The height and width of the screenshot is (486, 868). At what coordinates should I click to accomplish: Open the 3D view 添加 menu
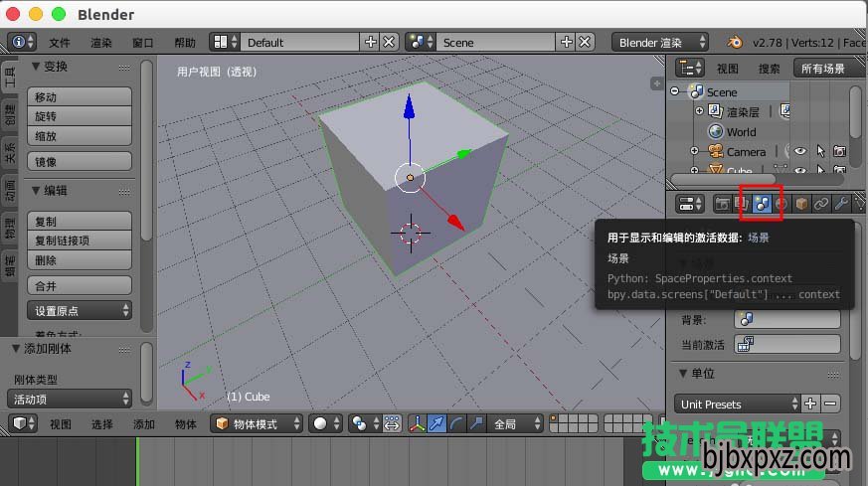(x=144, y=424)
